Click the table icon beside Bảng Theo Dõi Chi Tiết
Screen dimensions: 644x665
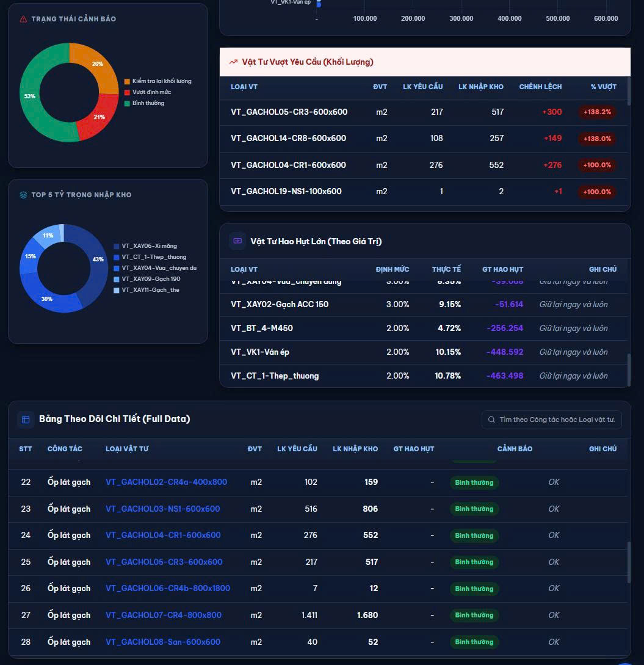click(26, 420)
